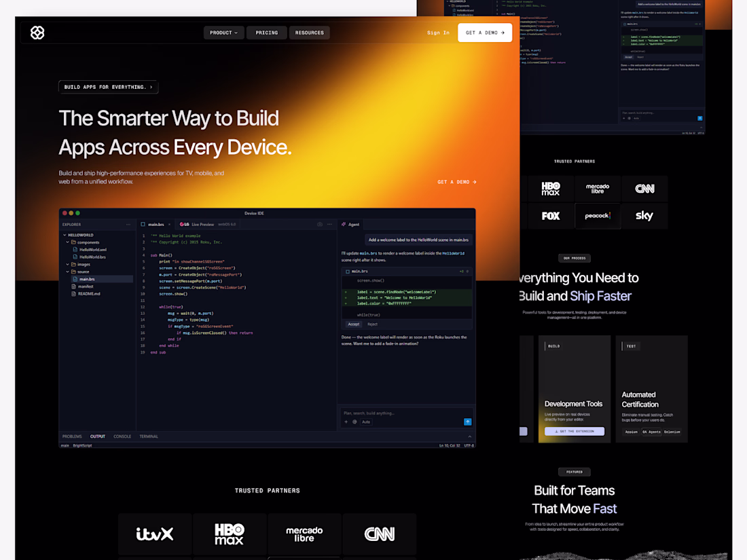This screenshot has height=560, width=747.
Task: Click the Our Process badge
Action: 575,258
